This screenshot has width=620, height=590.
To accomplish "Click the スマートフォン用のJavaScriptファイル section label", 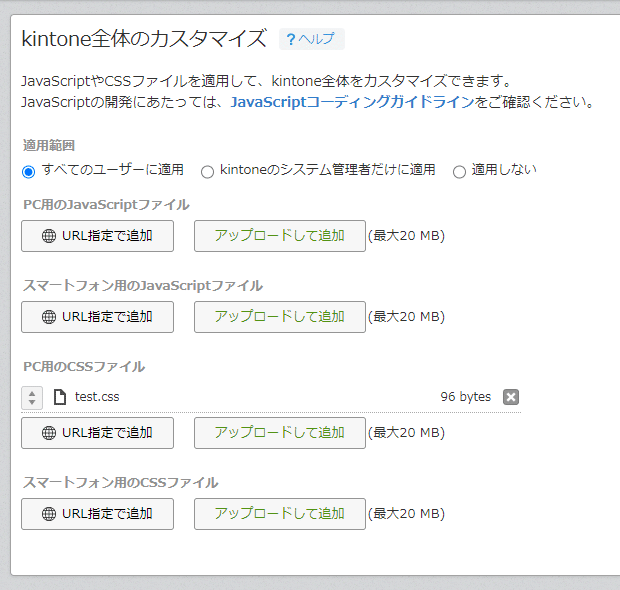I will coord(143,286).
